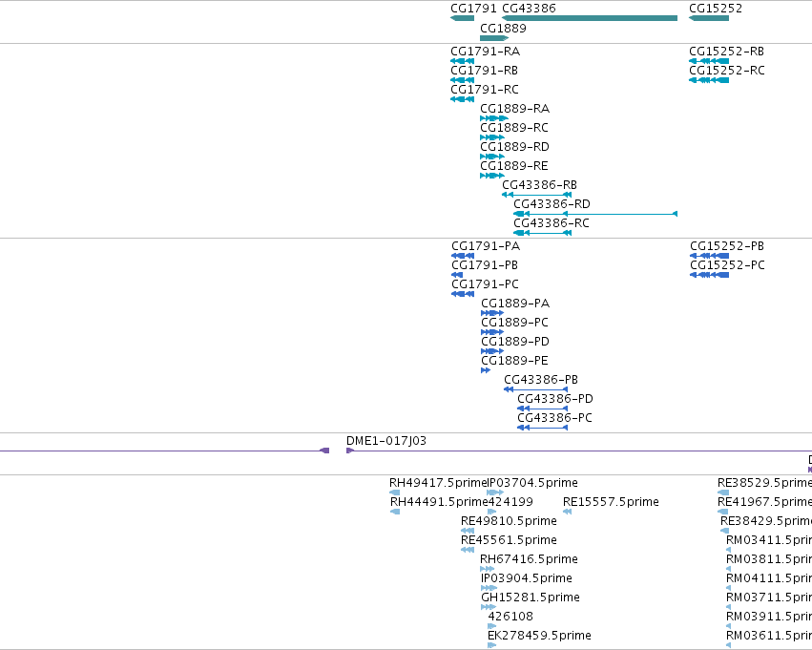The image size is (812, 650).
Task: Select the RM03811.5prime EST label
Action: [769, 559]
